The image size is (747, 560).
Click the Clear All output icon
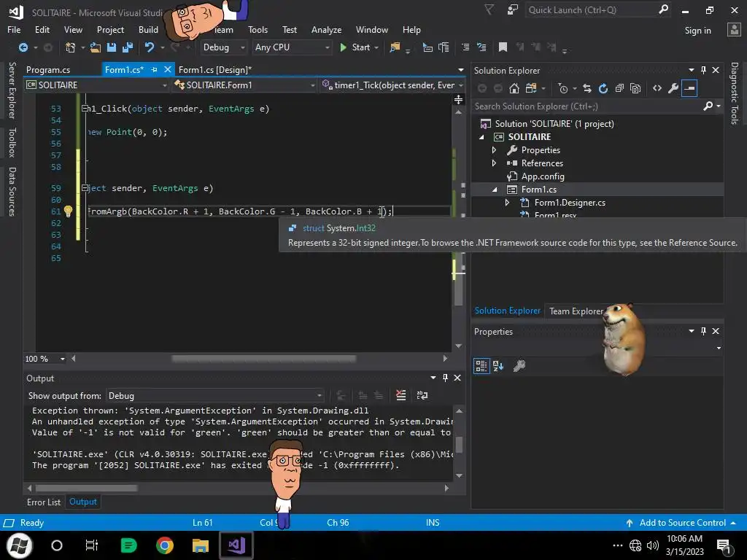401,395
